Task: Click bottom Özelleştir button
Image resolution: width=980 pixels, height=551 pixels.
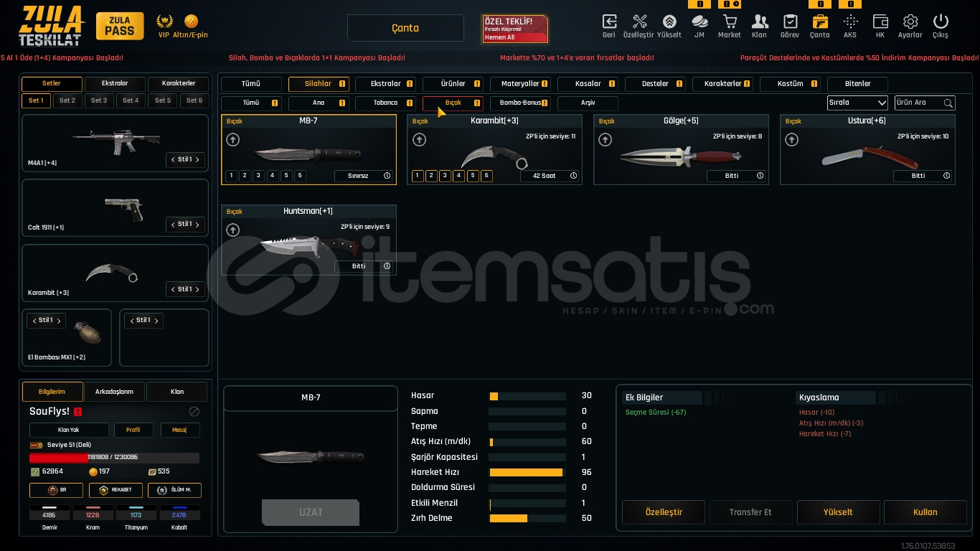Action: click(x=664, y=512)
